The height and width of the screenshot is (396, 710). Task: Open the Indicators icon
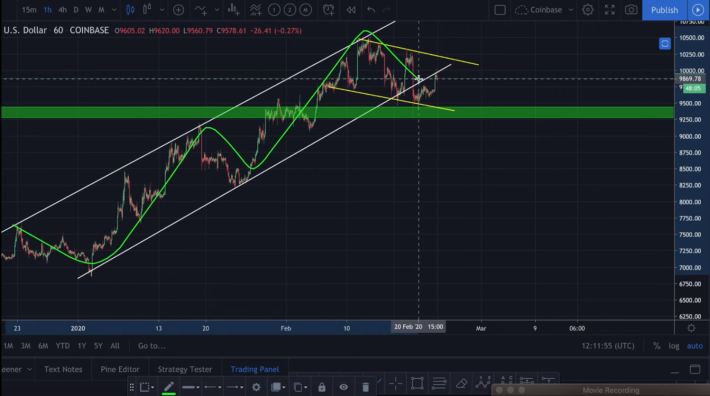point(201,10)
